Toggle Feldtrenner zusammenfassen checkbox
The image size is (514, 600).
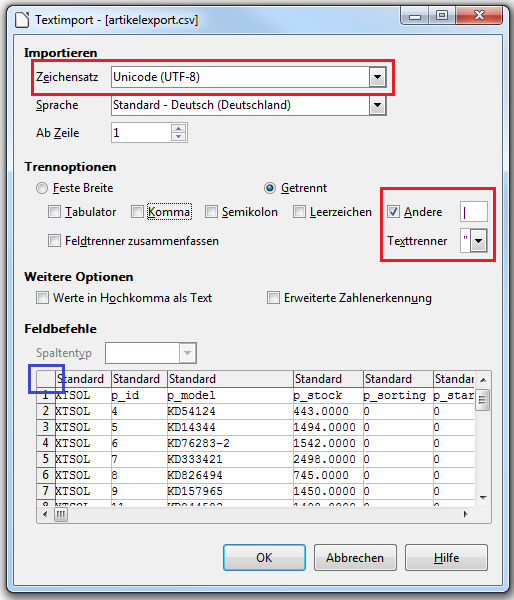[54, 241]
